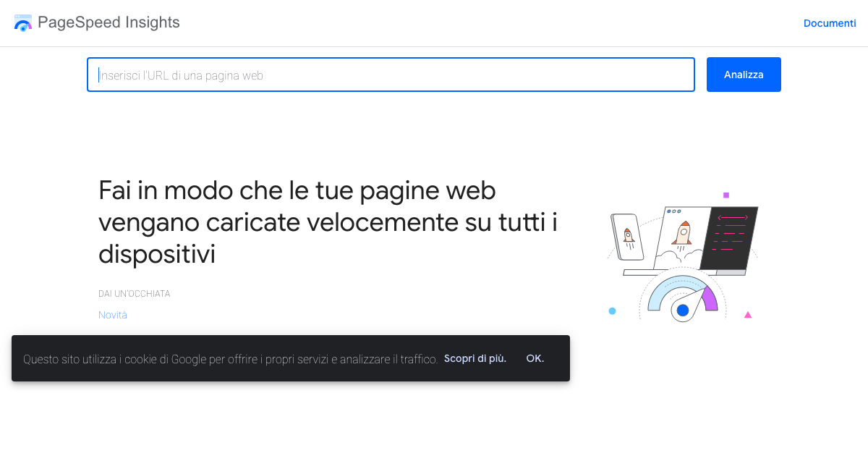This screenshot has width=868, height=456.
Task: Click the URL input field
Action: point(391,75)
